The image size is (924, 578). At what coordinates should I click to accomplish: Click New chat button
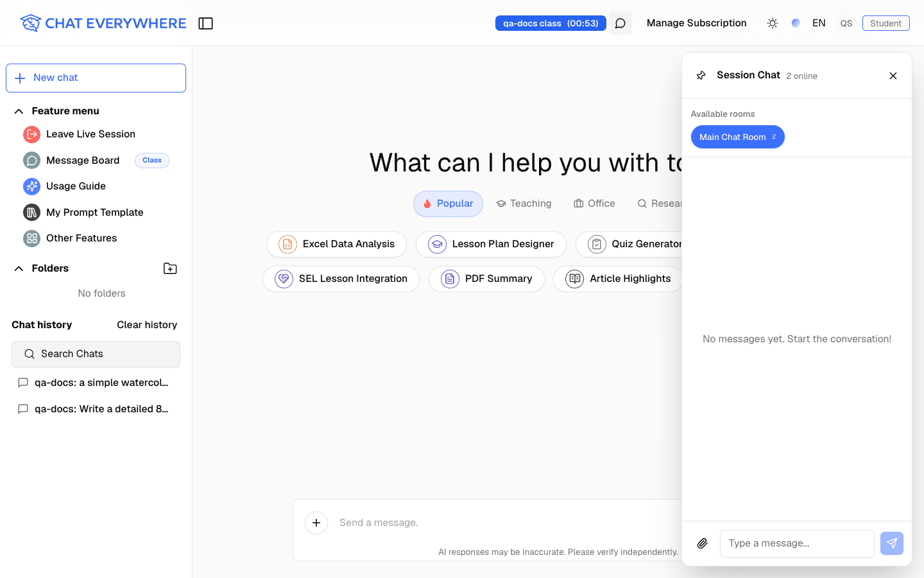click(x=96, y=78)
